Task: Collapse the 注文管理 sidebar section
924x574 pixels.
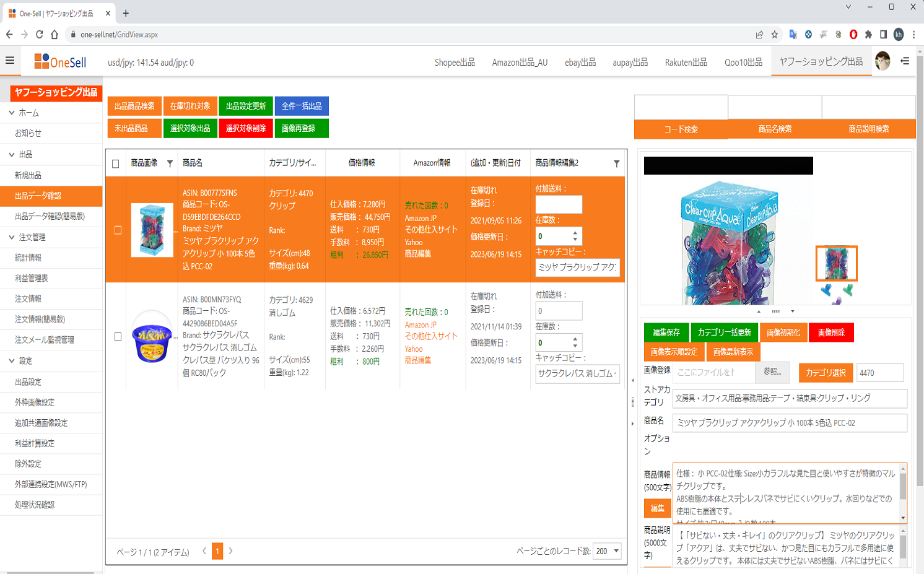Action: tap(12, 237)
